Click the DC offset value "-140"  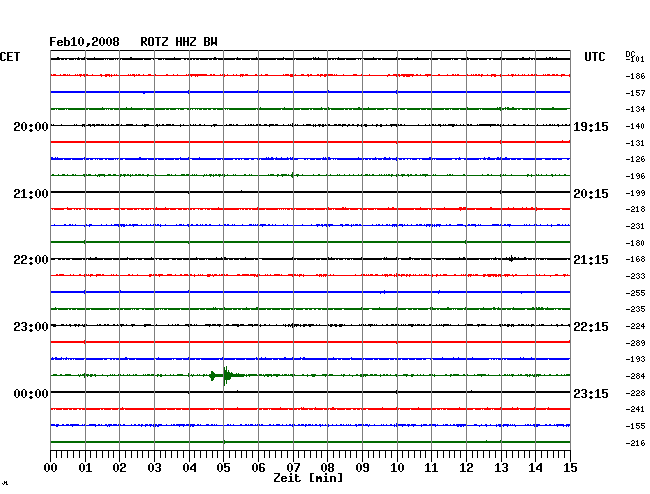pyautogui.click(x=635, y=126)
